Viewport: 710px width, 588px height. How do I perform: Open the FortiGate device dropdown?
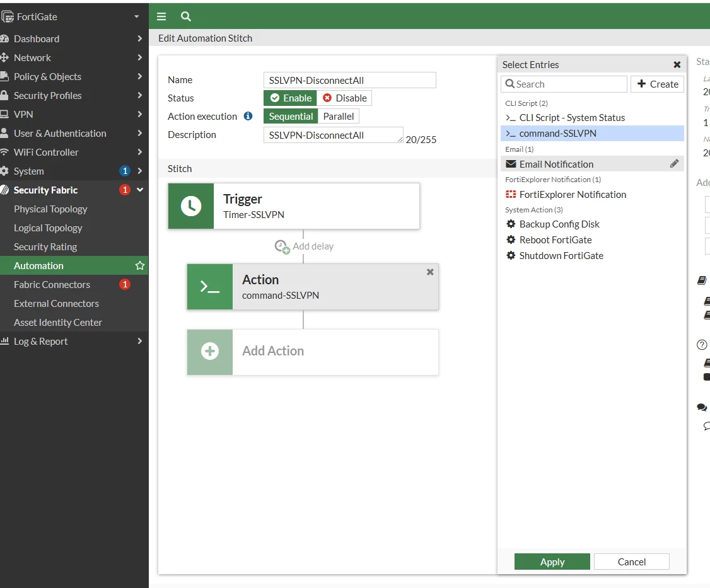136,17
